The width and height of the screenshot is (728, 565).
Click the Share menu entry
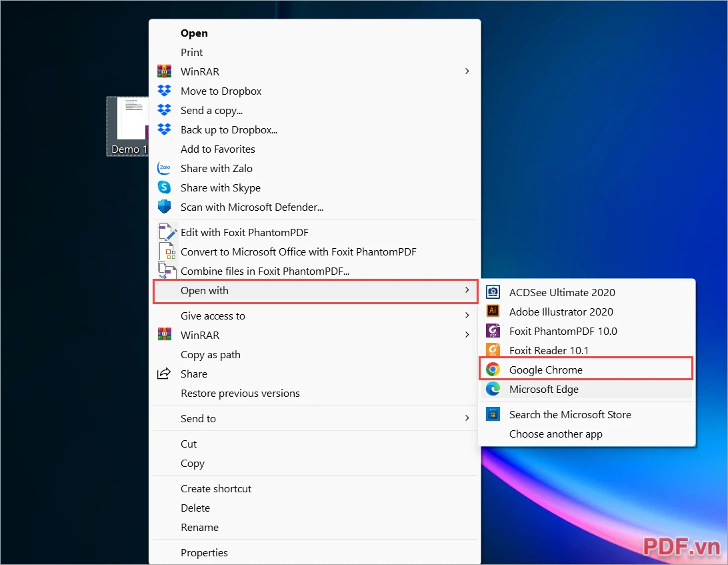click(315, 374)
